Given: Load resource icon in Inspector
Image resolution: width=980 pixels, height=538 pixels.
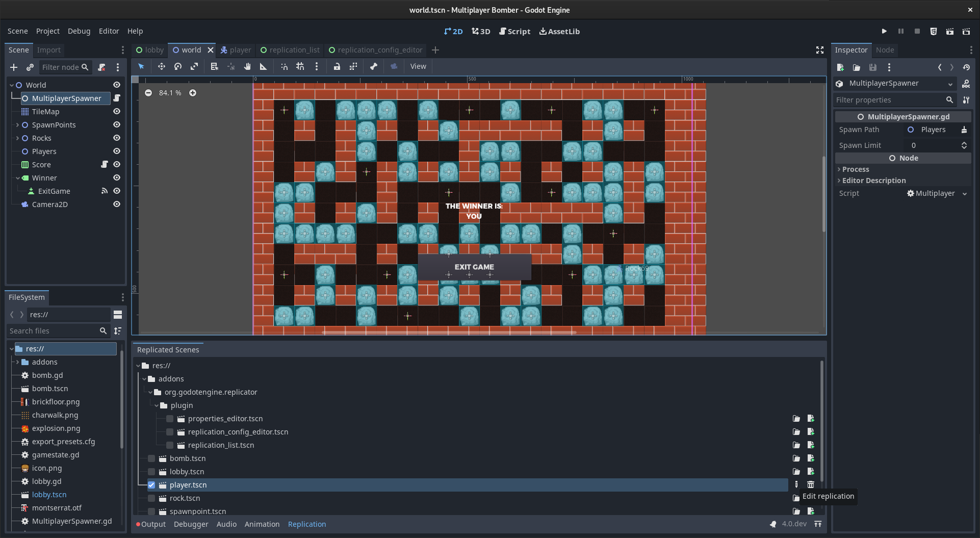Looking at the screenshot, I should pos(857,67).
